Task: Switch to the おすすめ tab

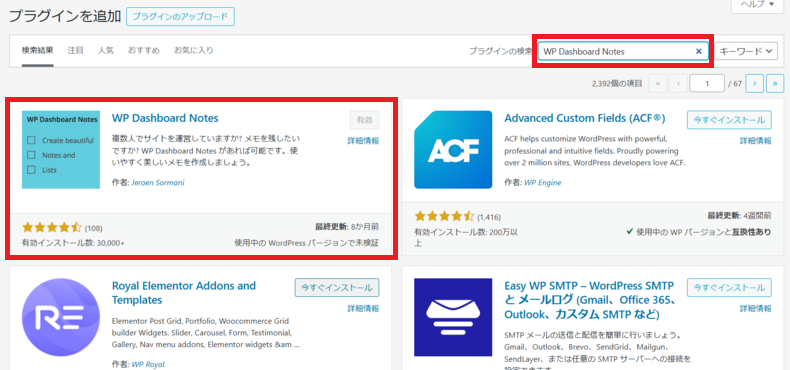Action: click(144, 50)
